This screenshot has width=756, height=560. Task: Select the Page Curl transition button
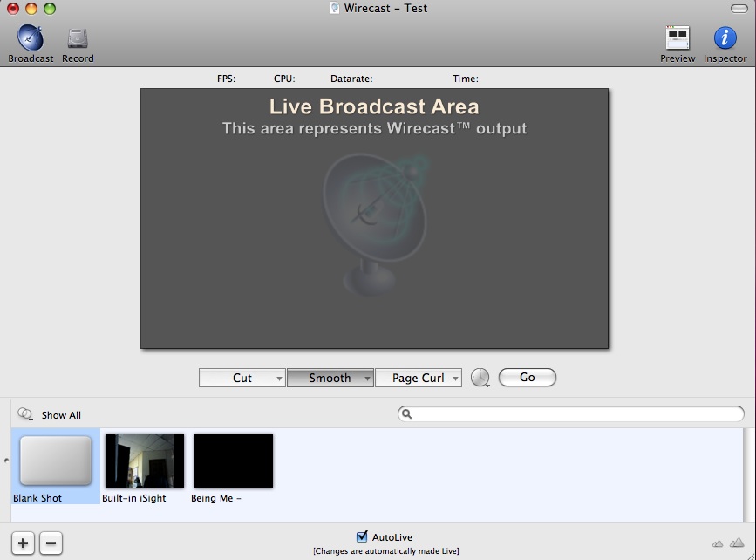point(419,378)
